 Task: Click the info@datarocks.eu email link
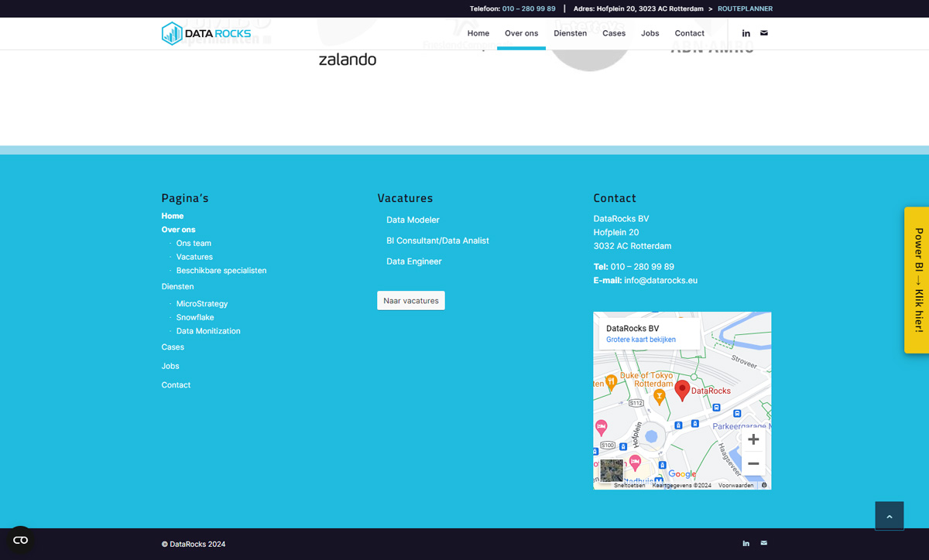[x=661, y=280]
